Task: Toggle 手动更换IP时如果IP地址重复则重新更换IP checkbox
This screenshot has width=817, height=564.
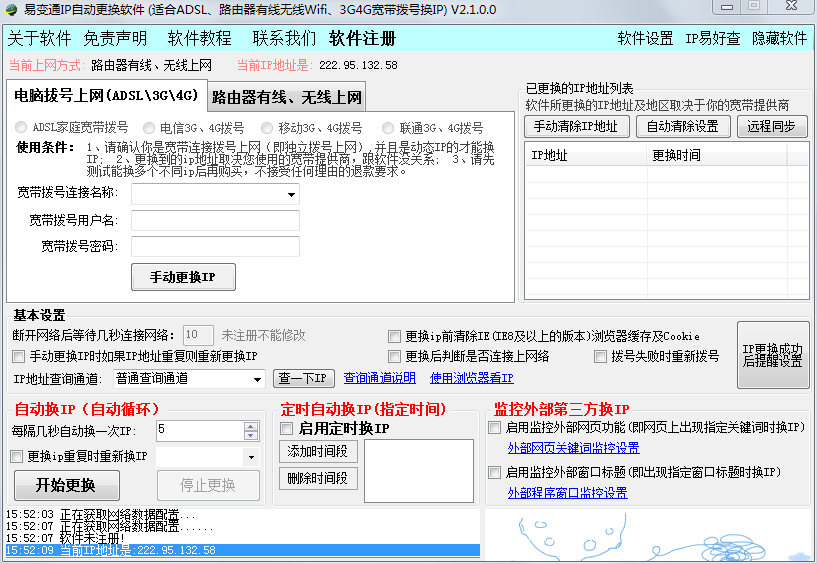Action: click(x=18, y=357)
